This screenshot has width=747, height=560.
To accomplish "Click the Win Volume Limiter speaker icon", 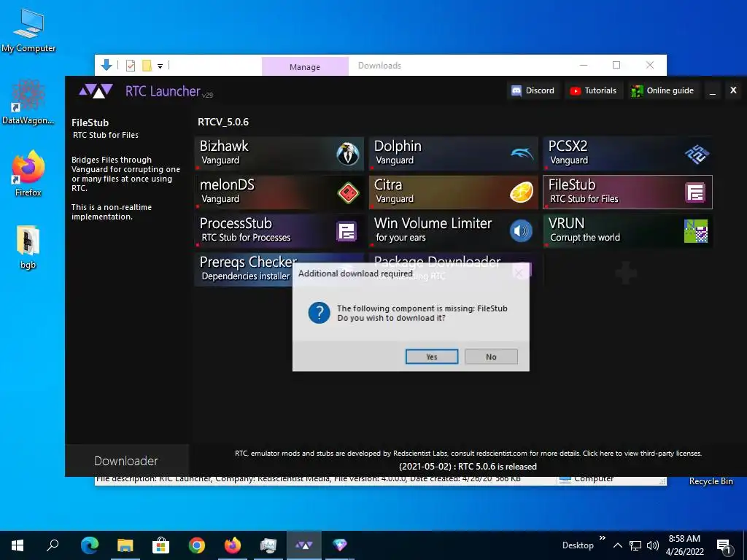I will click(x=521, y=231).
